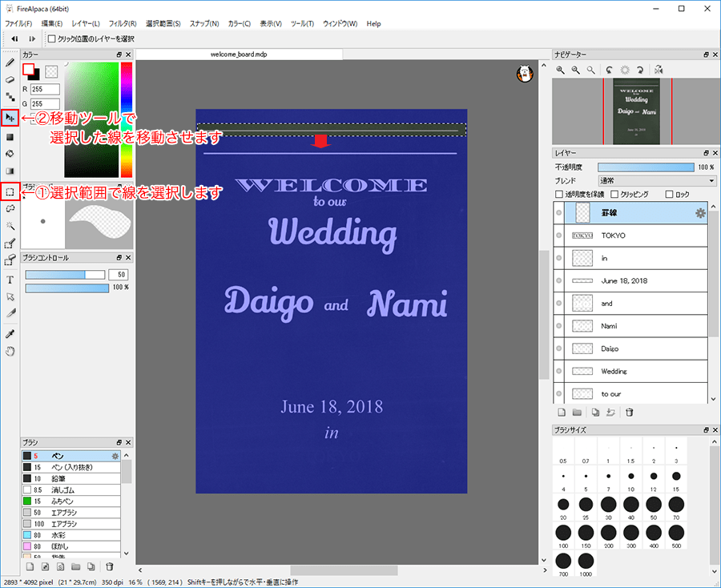Select the Bucket fill tool
721x588 pixels.
tap(10, 153)
